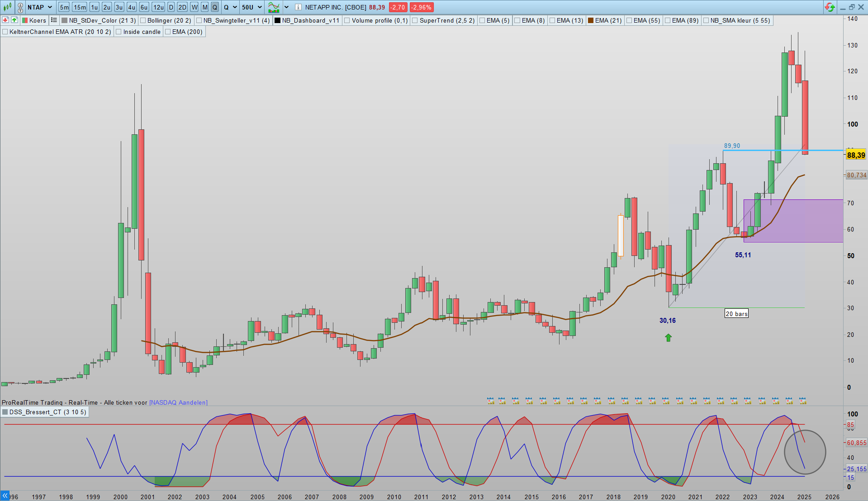
Task: Select the 12u timeframe
Action: (158, 7)
